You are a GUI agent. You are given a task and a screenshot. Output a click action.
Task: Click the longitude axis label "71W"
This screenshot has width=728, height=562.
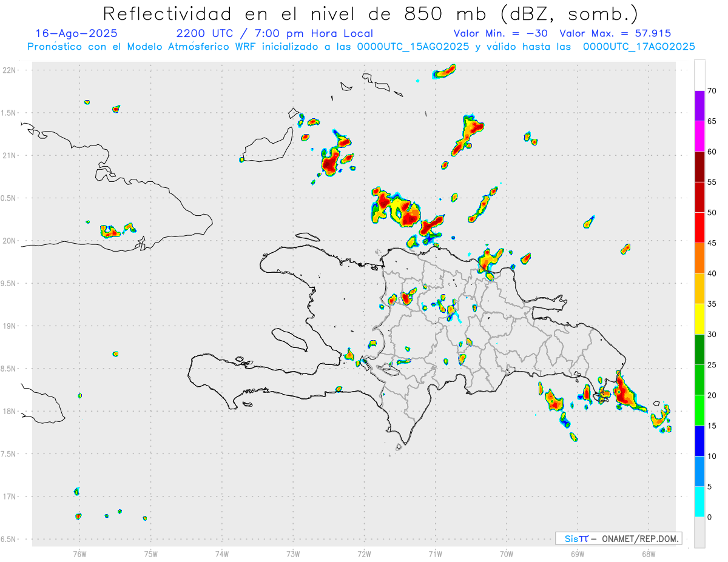click(435, 554)
